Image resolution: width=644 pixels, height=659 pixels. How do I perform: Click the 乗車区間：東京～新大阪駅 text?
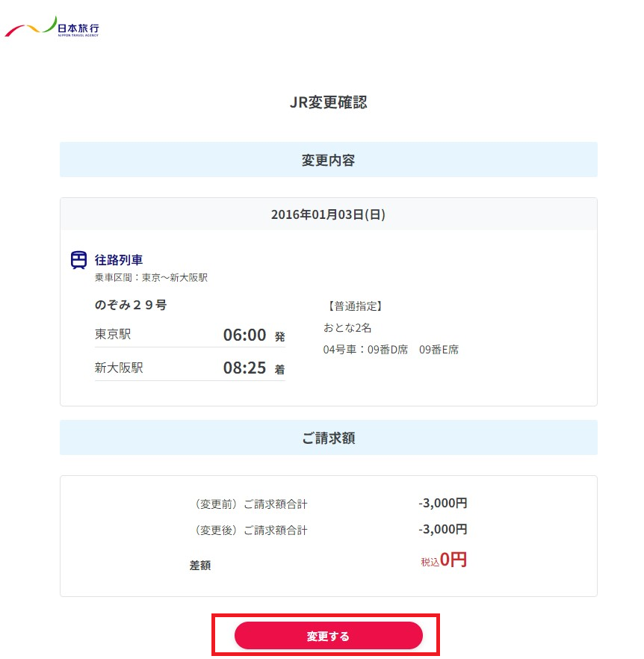pos(151,277)
